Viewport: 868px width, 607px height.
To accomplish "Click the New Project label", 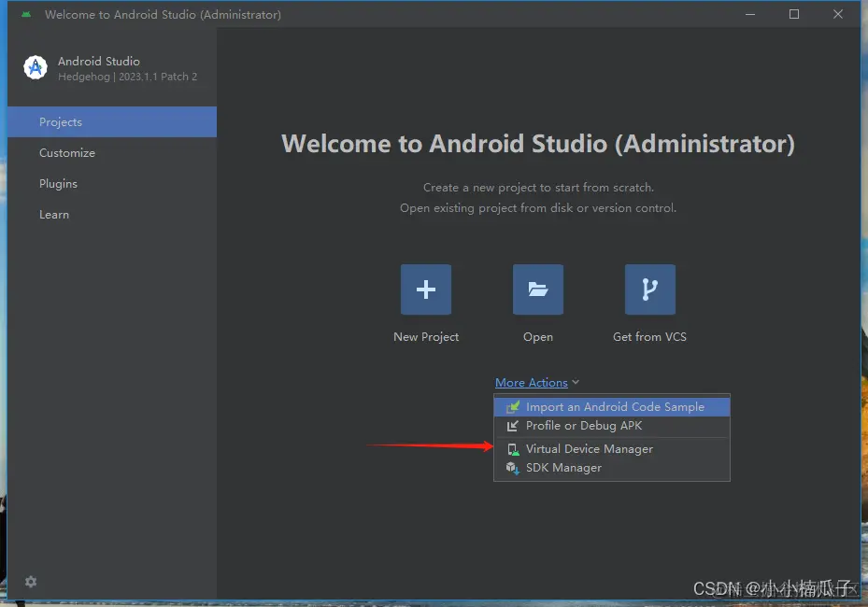I will (x=426, y=337).
